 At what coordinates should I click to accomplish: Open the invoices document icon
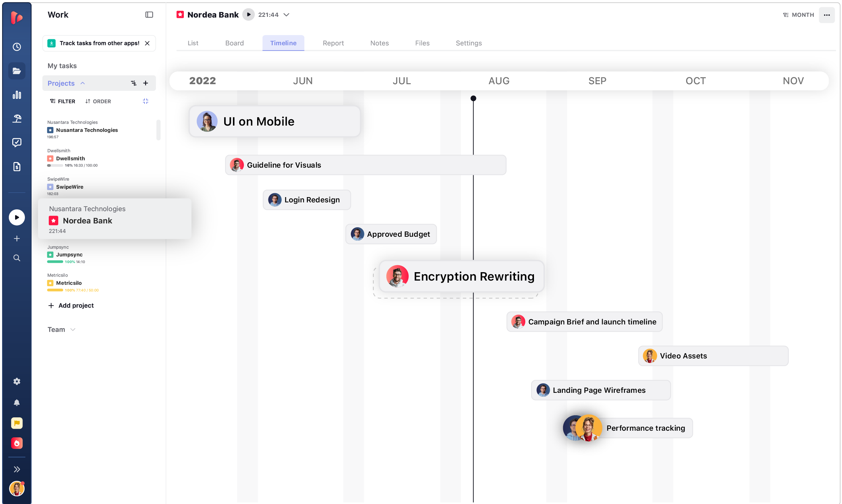tap(17, 167)
